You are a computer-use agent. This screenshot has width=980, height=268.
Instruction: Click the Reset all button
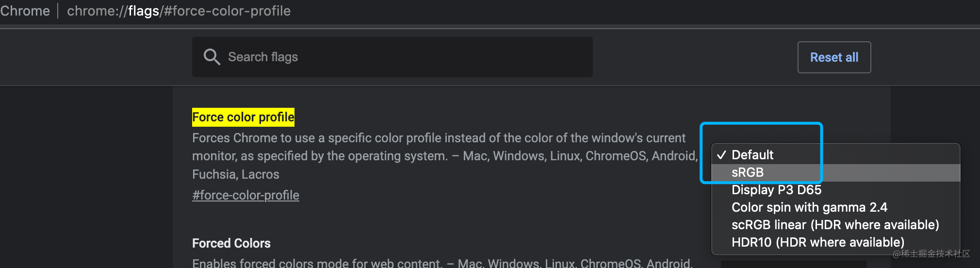(834, 57)
